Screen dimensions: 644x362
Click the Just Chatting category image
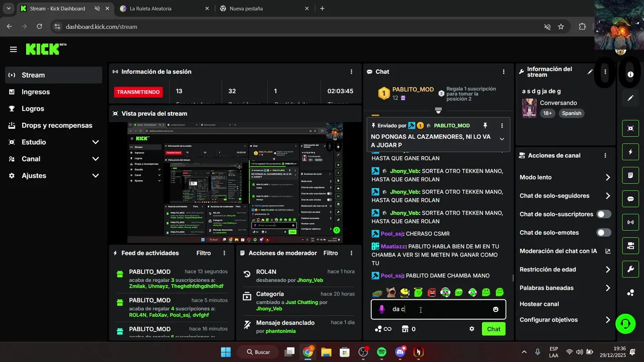pyautogui.click(x=529, y=108)
